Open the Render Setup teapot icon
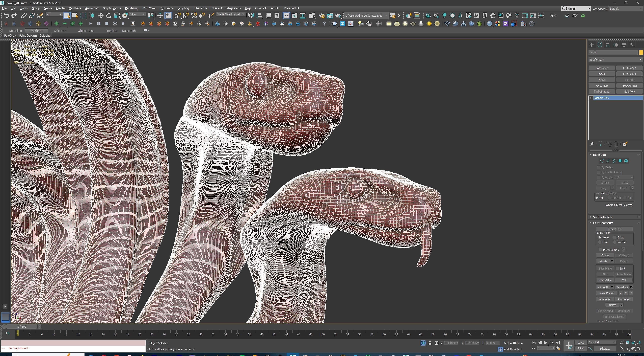Viewport: 644px width, 356px height. [321, 16]
